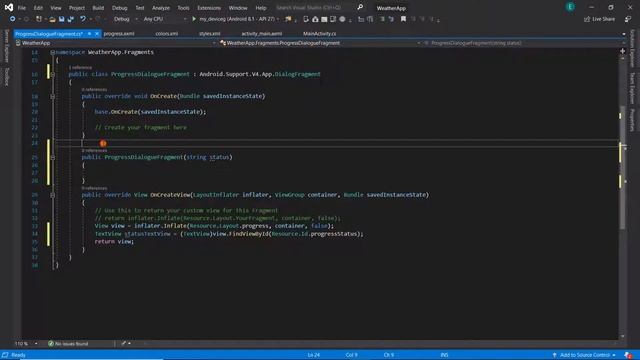Click the Android SDK manager toolbar icon
Image resolution: width=640 pixels, height=360 pixels.
315,19
